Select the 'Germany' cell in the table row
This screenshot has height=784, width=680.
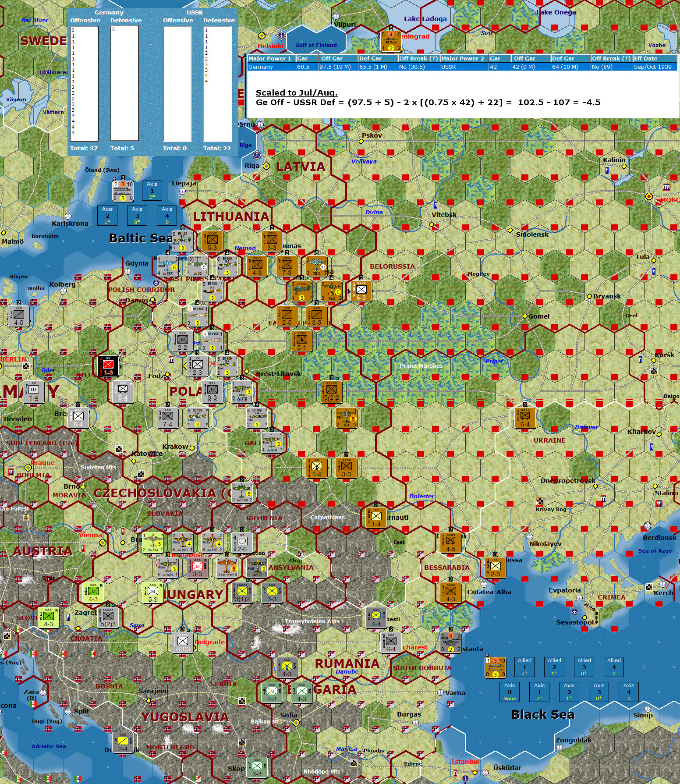(271, 67)
